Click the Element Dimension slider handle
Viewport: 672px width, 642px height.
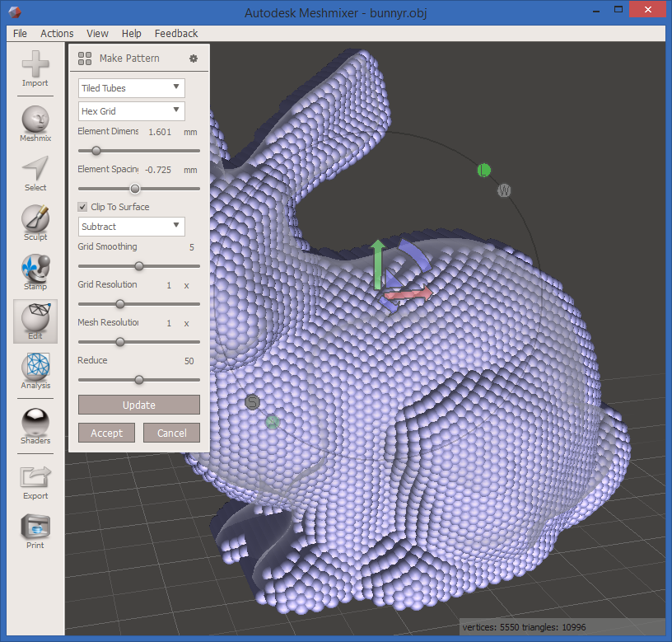[x=96, y=151]
